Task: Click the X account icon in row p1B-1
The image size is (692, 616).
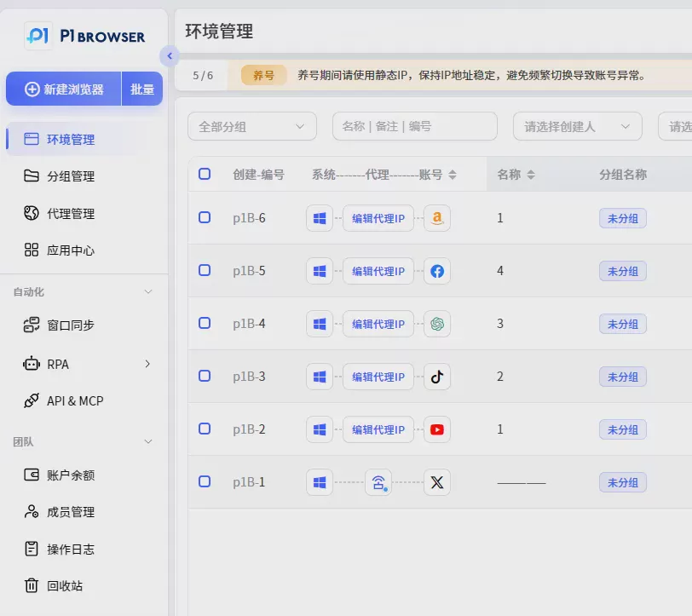Action: tap(437, 482)
